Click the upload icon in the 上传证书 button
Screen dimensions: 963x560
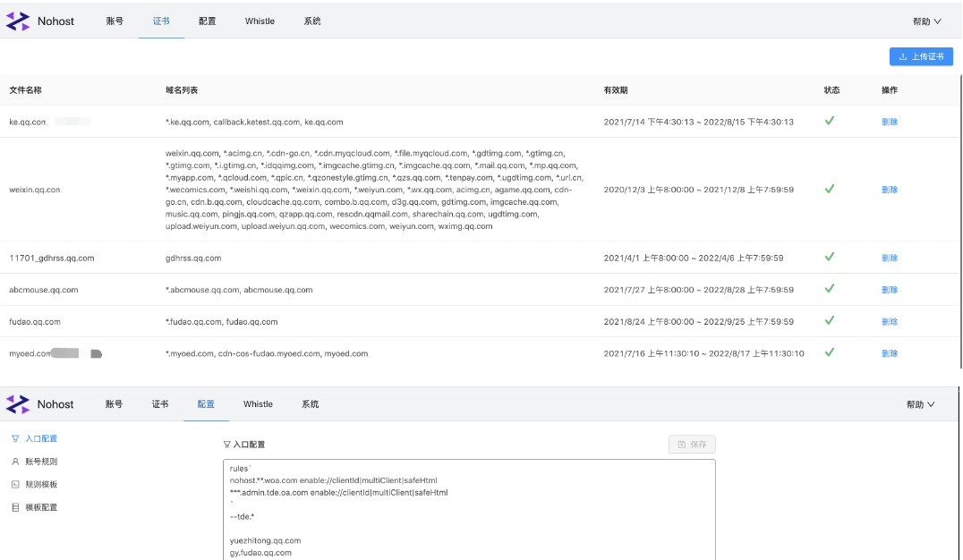pyautogui.click(x=903, y=56)
